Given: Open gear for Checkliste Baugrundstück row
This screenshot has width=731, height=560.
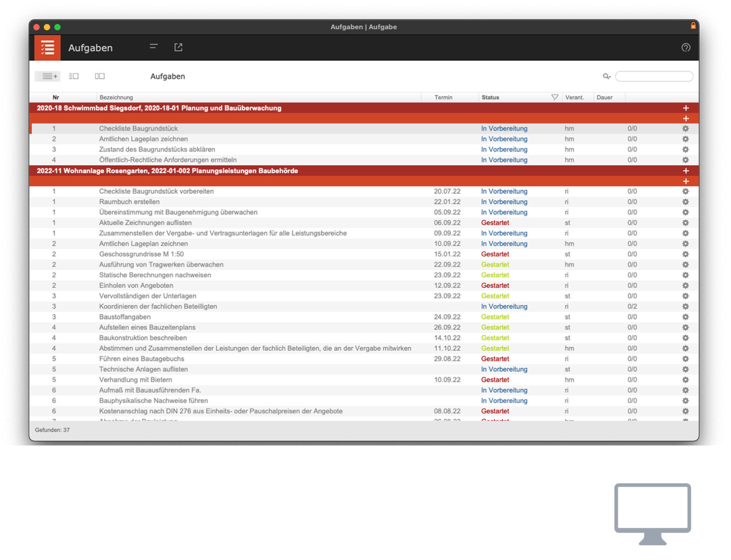Looking at the screenshot, I should (686, 129).
